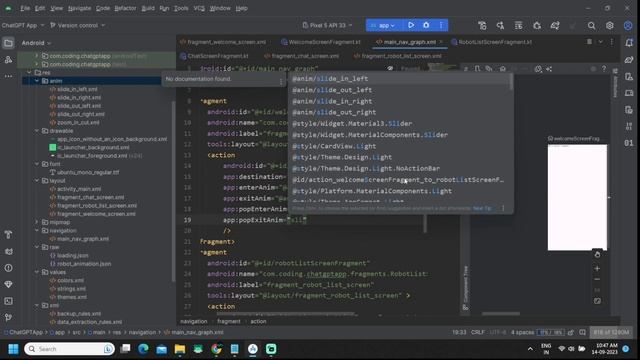The image size is (640, 360).
Task: Click the 4 spaces indent status
Action: pyautogui.click(x=522, y=333)
